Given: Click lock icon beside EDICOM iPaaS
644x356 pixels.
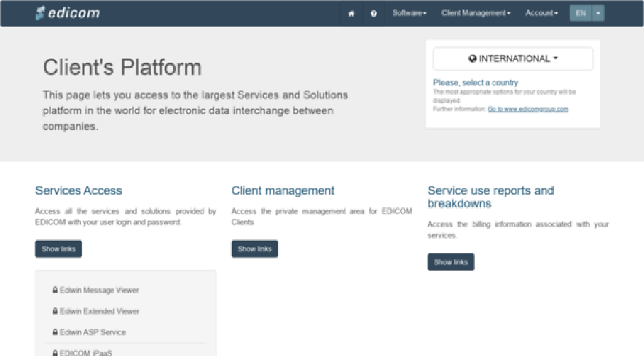Looking at the screenshot, I should (x=55, y=353).
